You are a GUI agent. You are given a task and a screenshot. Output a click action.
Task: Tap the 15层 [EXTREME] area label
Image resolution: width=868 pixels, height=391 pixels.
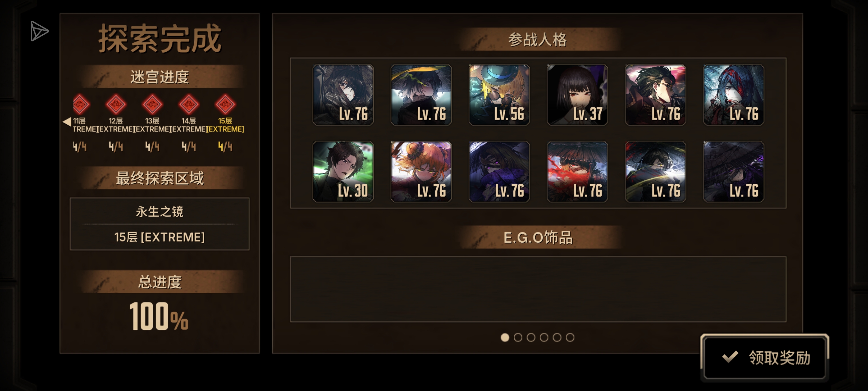click(x=159, y=237)
